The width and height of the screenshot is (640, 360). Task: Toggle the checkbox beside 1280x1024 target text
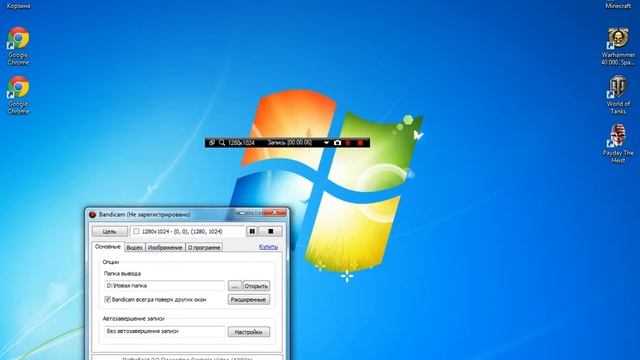[136, 231]
